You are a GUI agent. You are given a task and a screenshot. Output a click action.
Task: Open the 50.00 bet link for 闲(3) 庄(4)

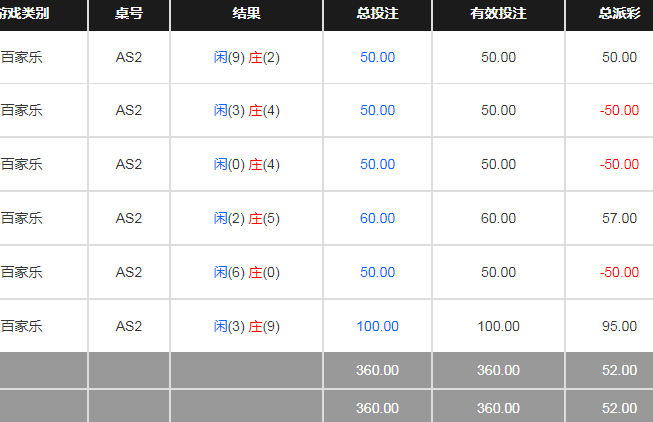tap(377, 110)
